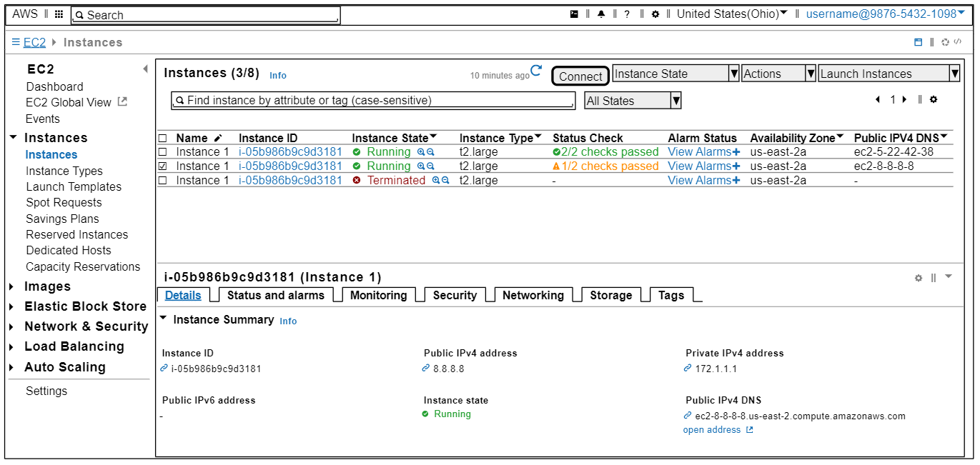Screen dimensions: 980x465
Task: Click the code brackets icon below account name
Action: coord(957,42)
